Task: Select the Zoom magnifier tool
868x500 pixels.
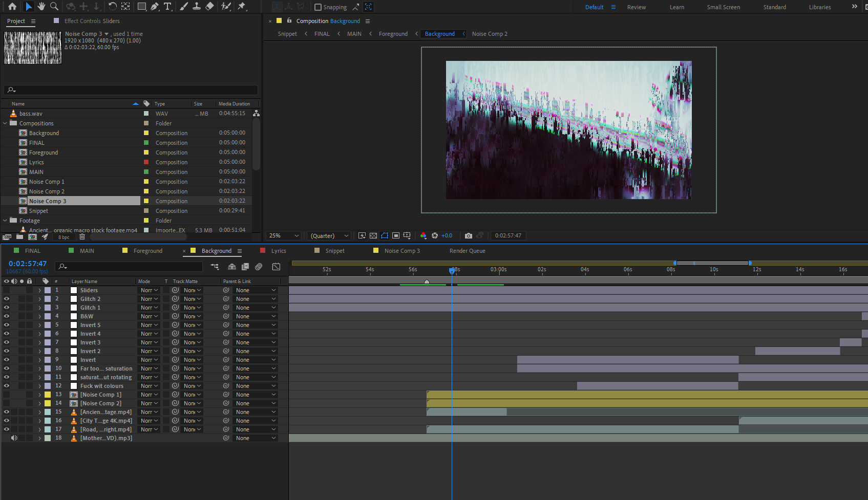Action: (x=54, y=7)
